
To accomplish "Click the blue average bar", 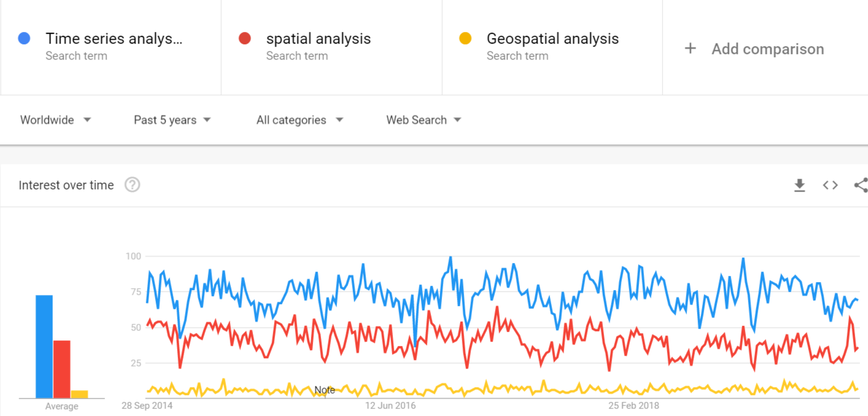I will (44, 347).
